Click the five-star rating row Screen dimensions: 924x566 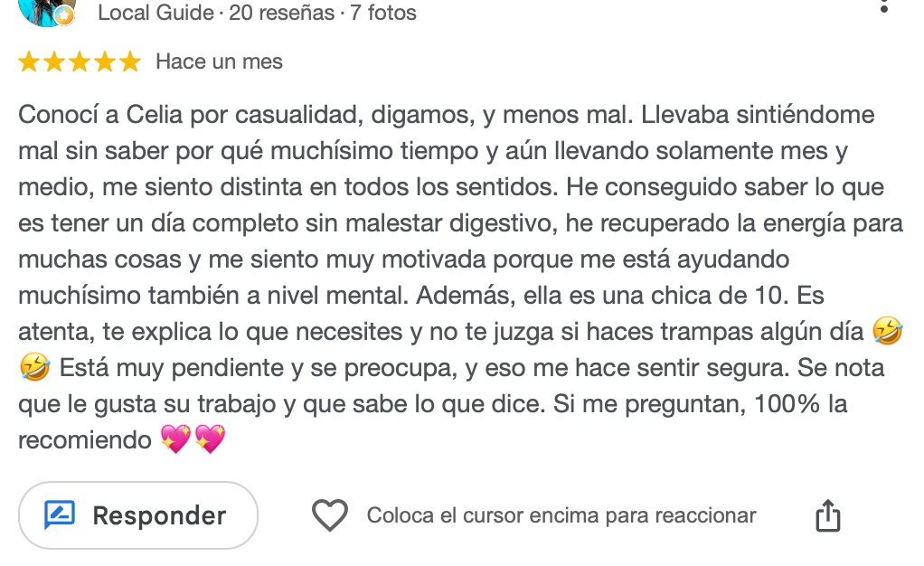(x=80, y=61)
